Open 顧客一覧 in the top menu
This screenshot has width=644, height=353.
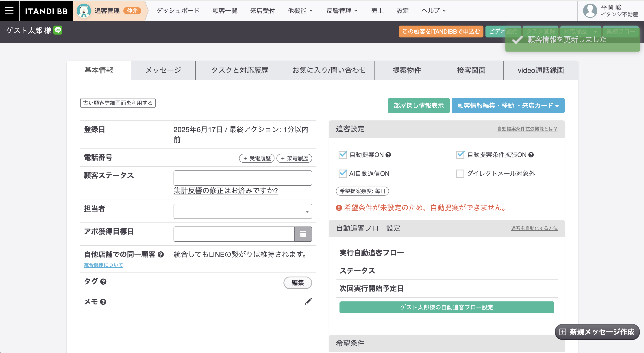[x=225, y=11]
